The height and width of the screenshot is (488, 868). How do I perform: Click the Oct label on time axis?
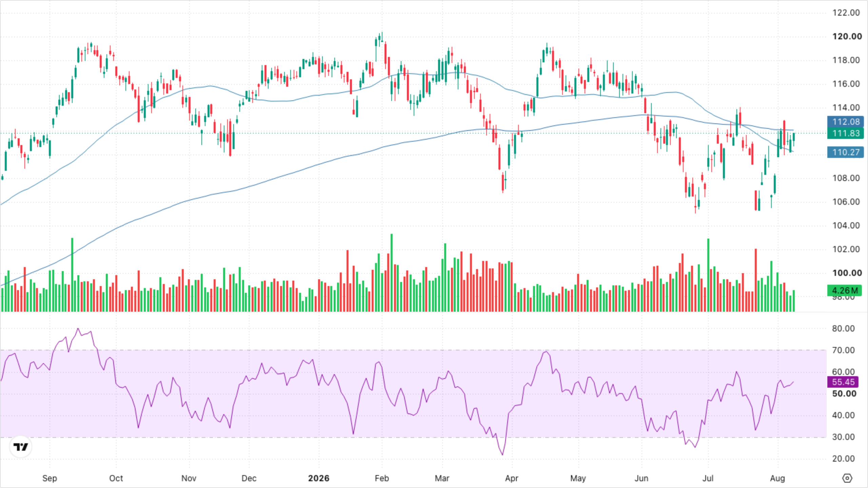[x=116, y=478]
